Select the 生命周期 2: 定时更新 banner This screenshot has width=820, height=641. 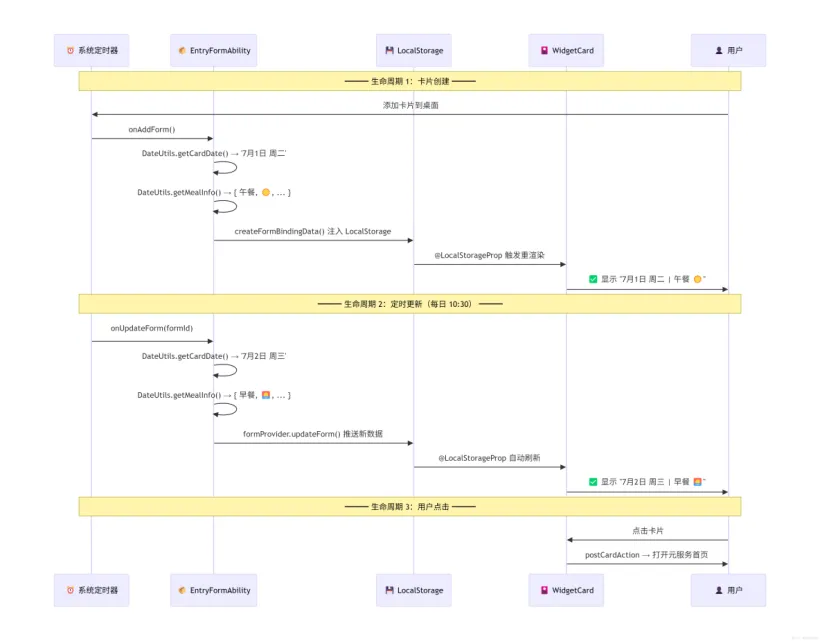[x=410, y=304]
